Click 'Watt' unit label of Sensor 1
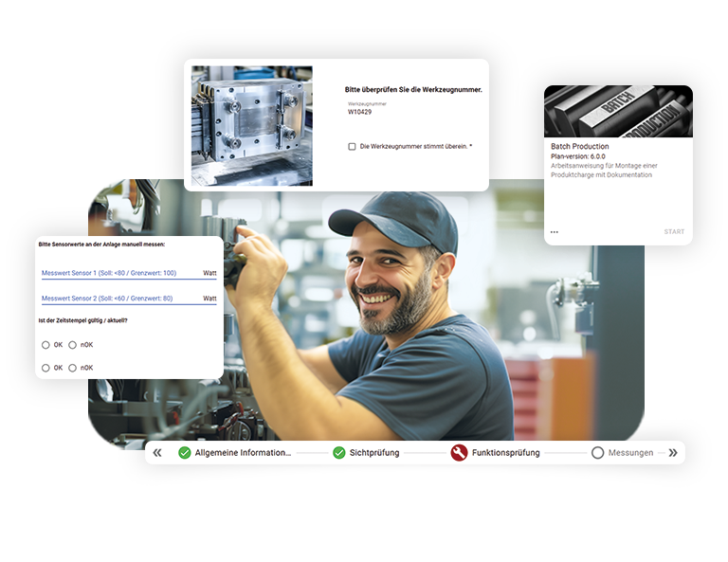728x562 pixels. (209, 273)
